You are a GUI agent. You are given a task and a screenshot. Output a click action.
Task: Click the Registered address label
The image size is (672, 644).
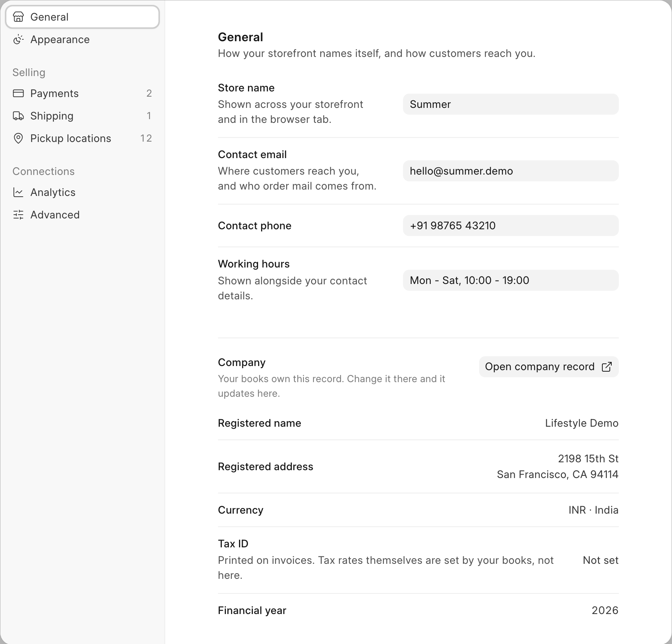click(266, 466)
